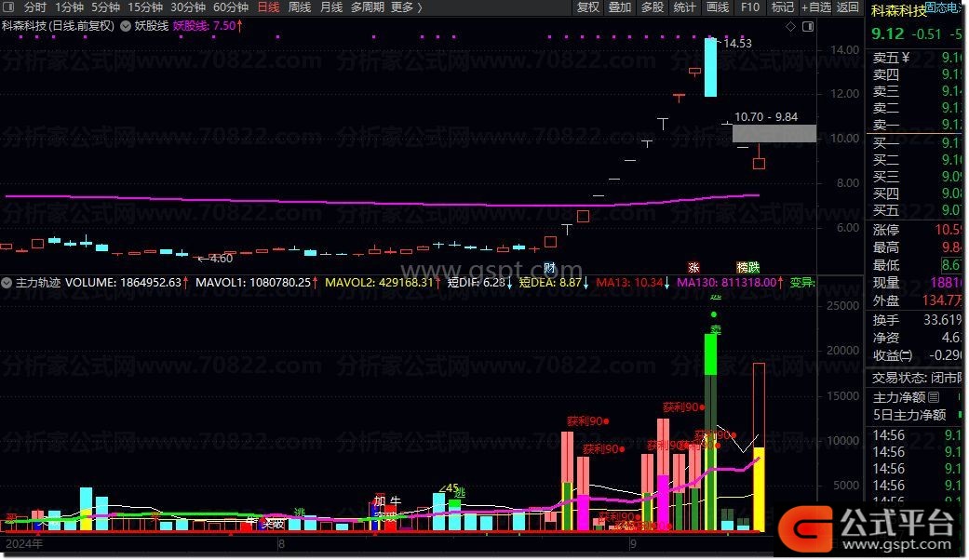Click the 最高 highest price row
969x560 pixels.
(x=917, y=247)
